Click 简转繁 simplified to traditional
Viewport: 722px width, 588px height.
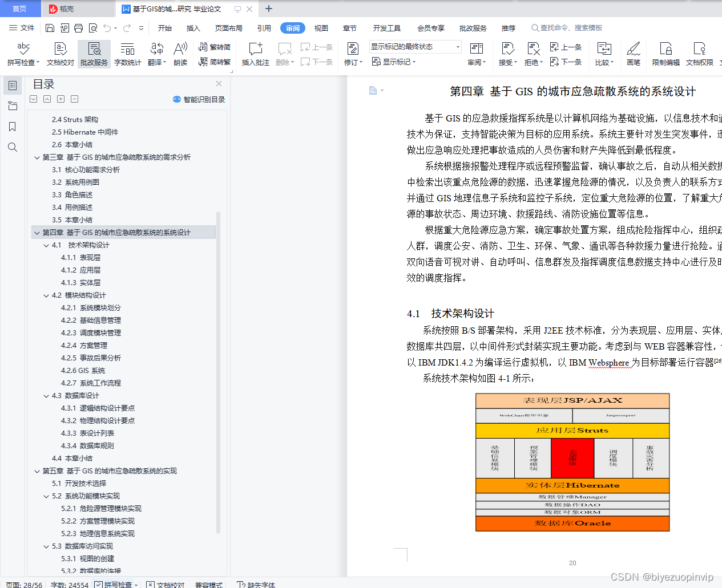point(215,62)
